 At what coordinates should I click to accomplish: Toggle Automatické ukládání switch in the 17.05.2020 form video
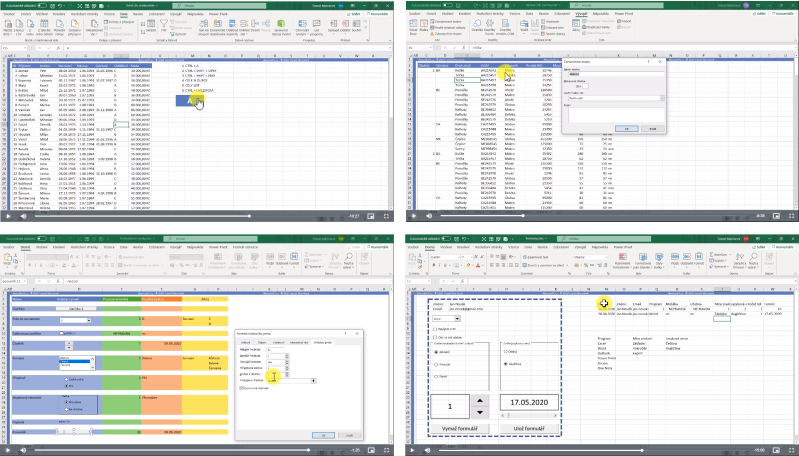coord(448,239)
